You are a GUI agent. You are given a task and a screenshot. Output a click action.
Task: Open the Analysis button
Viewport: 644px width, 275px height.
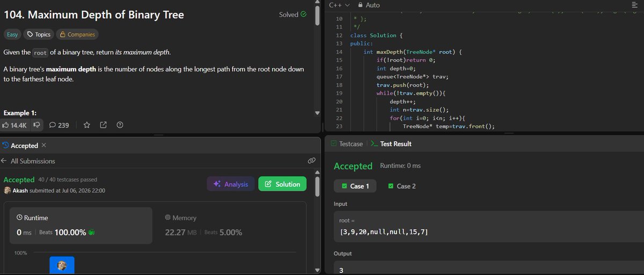click(231, 184)
